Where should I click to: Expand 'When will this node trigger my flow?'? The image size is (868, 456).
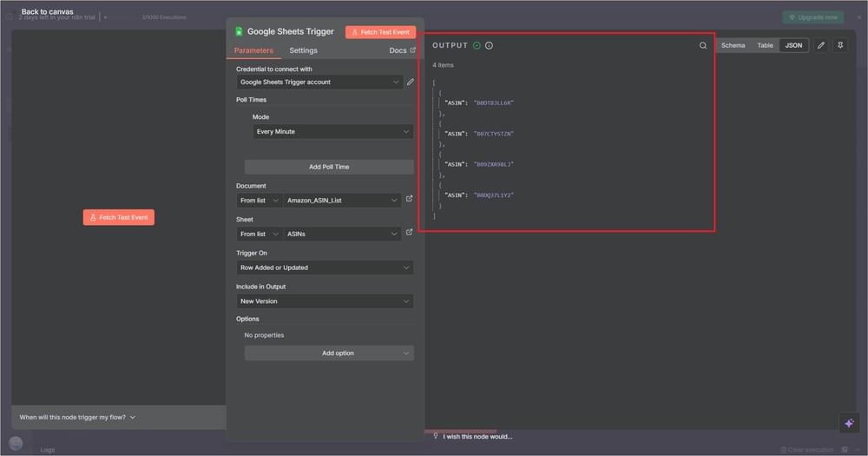click(77, 417)
